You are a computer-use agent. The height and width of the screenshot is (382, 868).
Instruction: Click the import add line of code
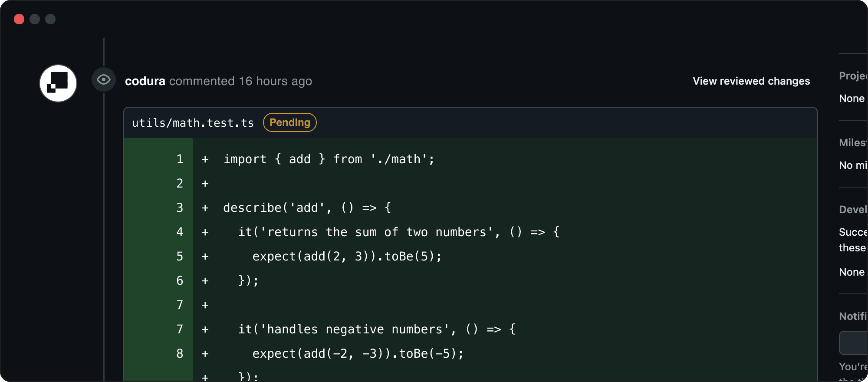coord(329,159)
